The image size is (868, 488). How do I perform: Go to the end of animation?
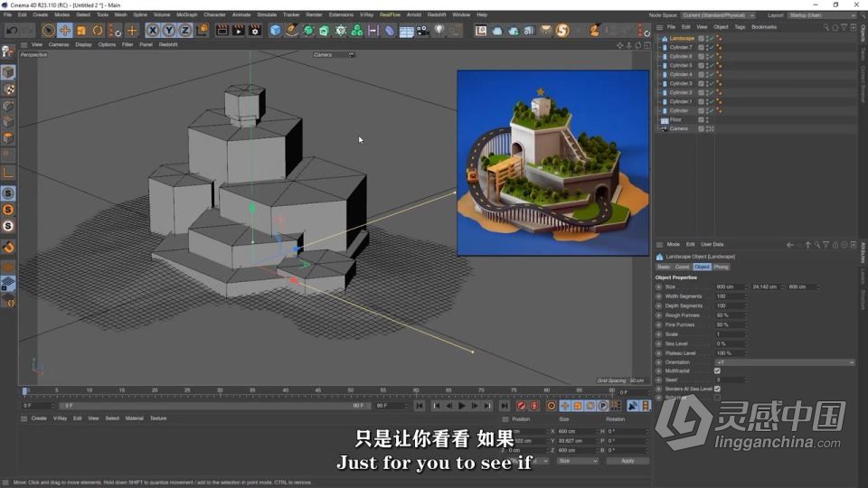pyautogui.click(x=504, y=406)
